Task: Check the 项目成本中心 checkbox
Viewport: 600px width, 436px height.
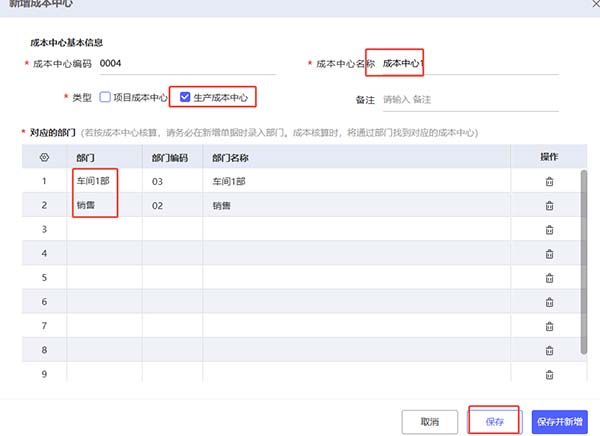Action: pos(105,97)
